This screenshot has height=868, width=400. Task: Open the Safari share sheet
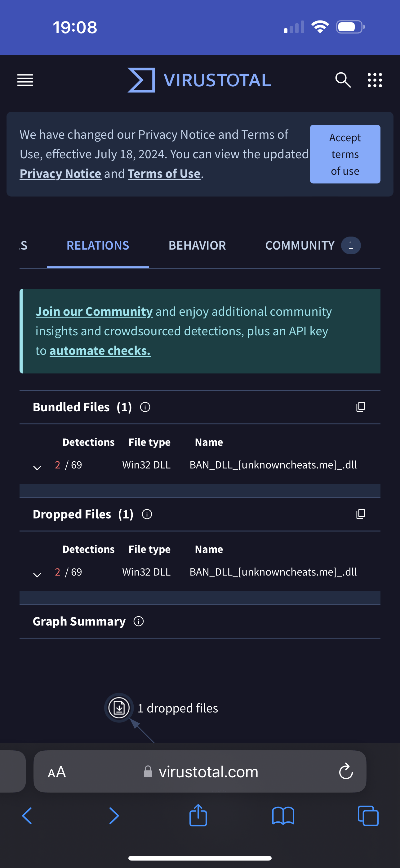tap(198, 816)
